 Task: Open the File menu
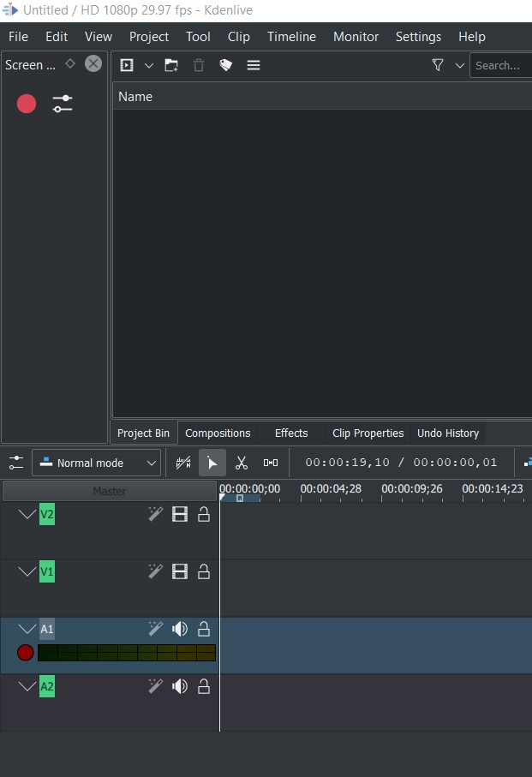(x=18, y=37)
